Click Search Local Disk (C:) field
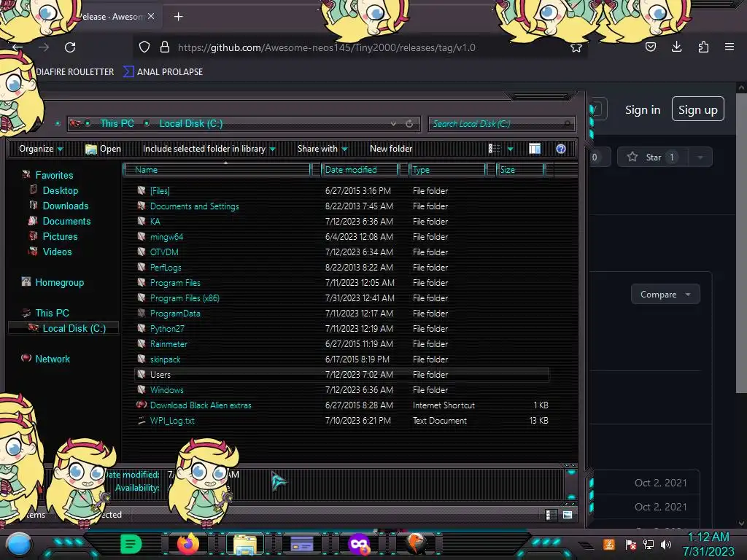Image resolution: width=747 pixels, height=560 pixels. (501, 124)
